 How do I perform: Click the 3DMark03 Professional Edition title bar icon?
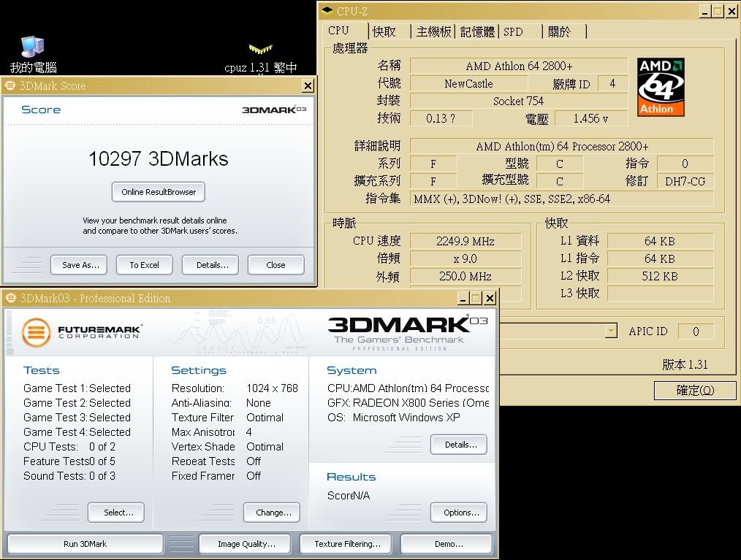(x=10, y=298)
